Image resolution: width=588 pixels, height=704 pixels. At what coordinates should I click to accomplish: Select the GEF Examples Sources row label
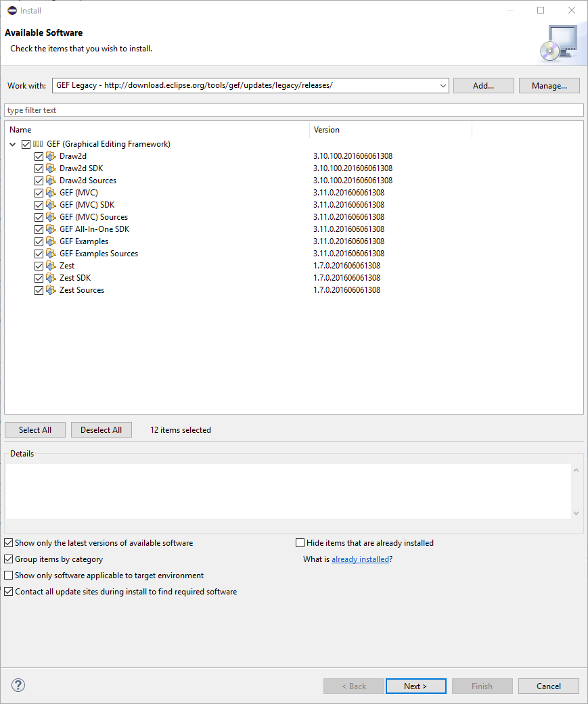tap(99, 253)
